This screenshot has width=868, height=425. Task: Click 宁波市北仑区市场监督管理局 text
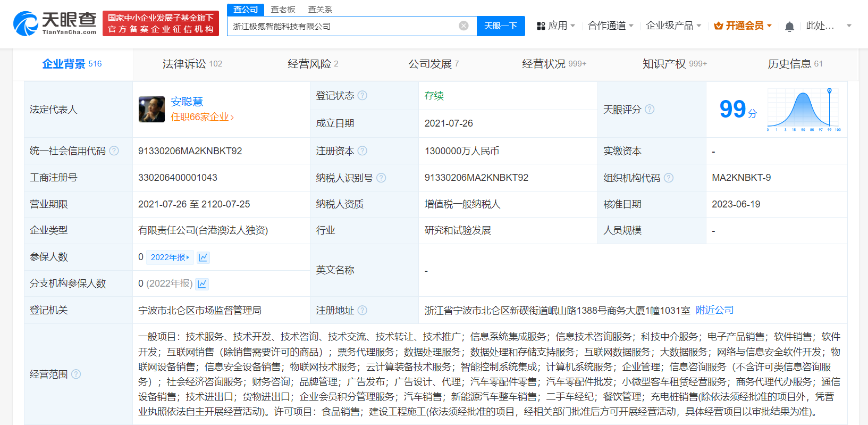[x=200, y=310]
